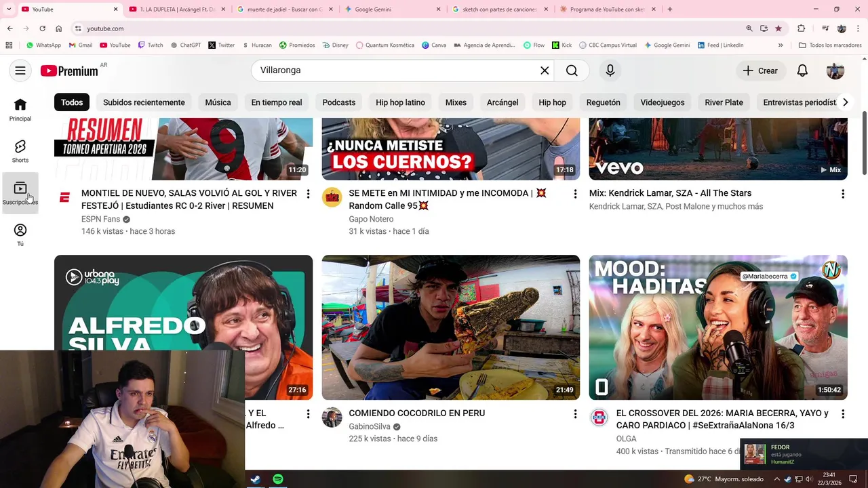
Task: Clear the Villaronga search text
Action: [x=544, y=70]
